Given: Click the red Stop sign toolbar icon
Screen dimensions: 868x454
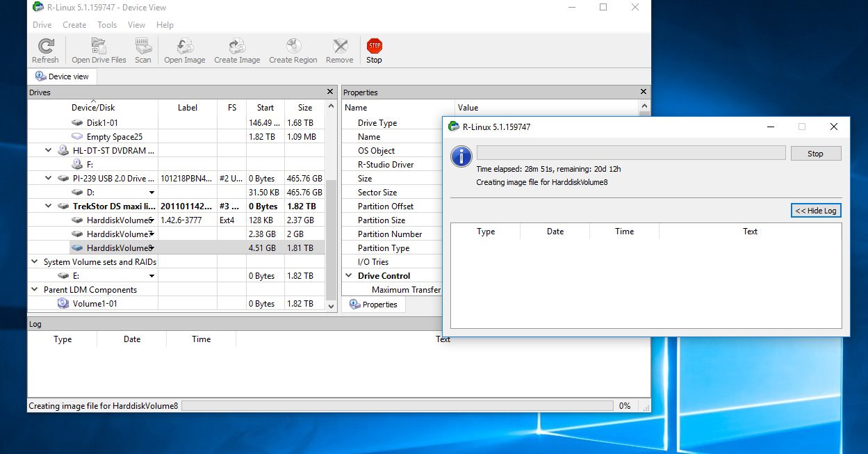Looking at the screenshot, I should point(375,47).
